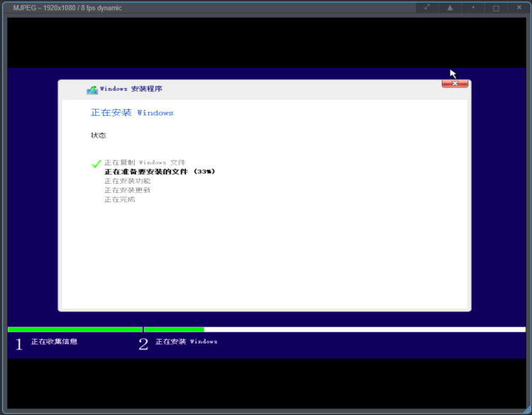Click the '状态' label
The image size is (532, 415).
pos(99,135)
